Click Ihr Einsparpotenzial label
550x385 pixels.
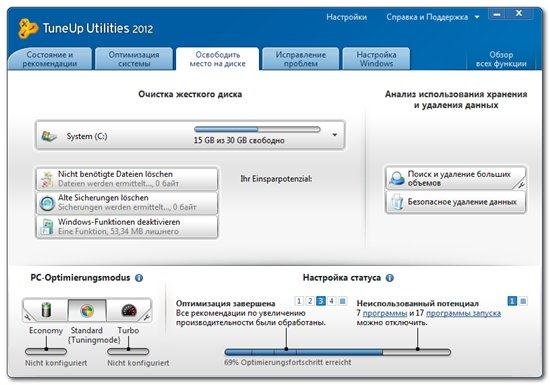pos(276,179)
